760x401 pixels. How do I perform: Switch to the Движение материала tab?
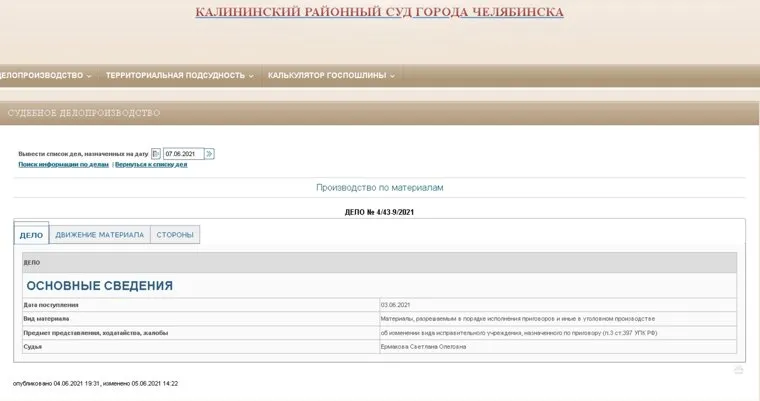point(99,235)
